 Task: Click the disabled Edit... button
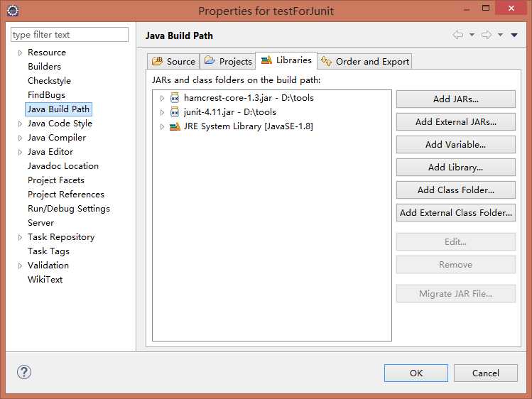click(456, 241)
